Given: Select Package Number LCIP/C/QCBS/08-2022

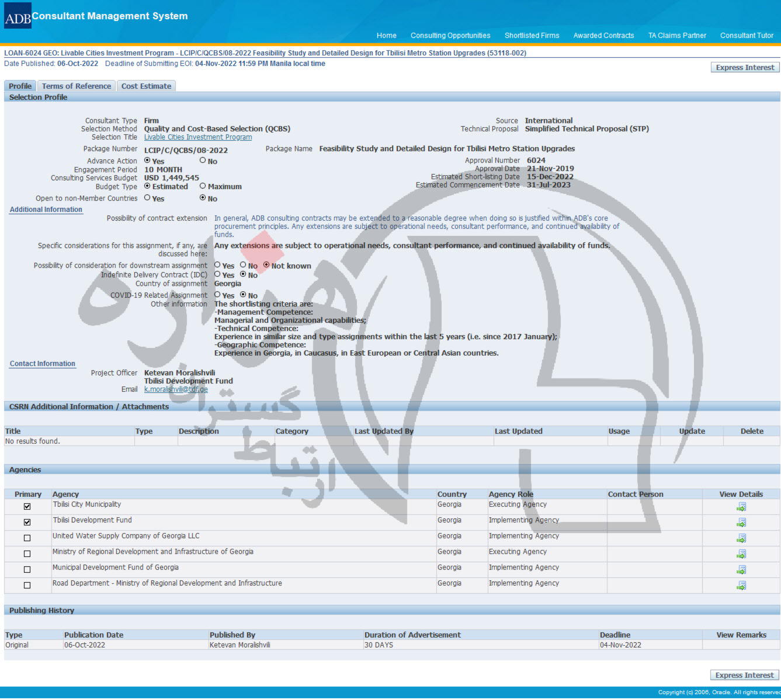Looking at the screenshot, I should pos(186,150).
